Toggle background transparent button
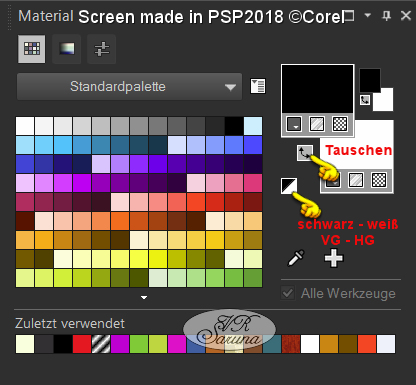The width and height of the screenshot is (416, 385). pos(379,180)
